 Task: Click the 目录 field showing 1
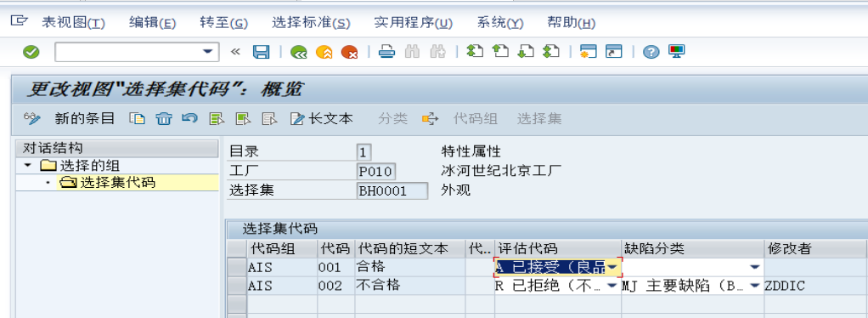tap(364, 152)
